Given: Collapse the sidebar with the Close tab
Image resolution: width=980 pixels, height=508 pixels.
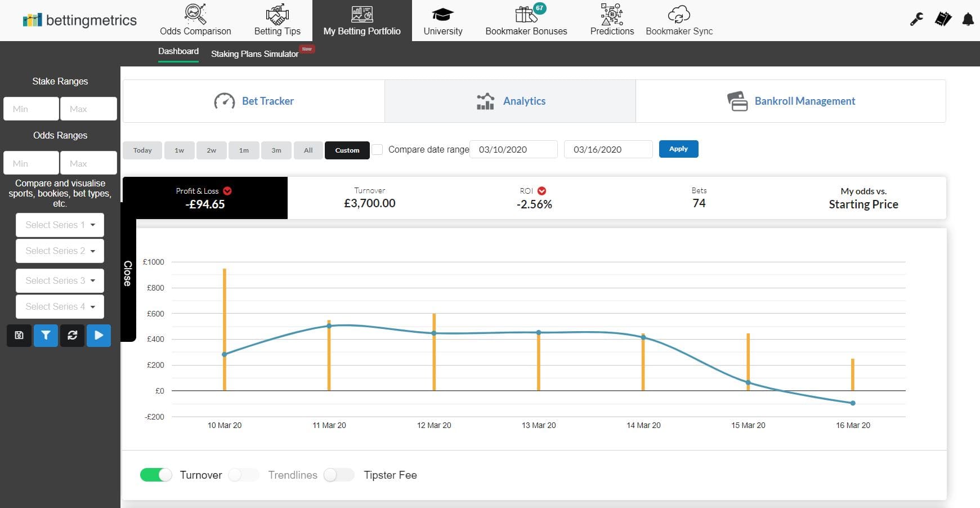Looking at the screenshot, I should (128, 273).
